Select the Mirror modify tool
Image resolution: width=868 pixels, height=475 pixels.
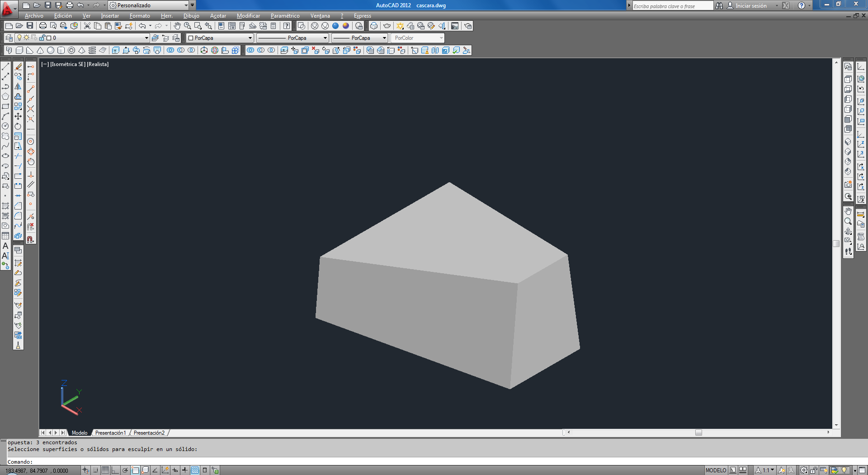click(x=18, y=86)
